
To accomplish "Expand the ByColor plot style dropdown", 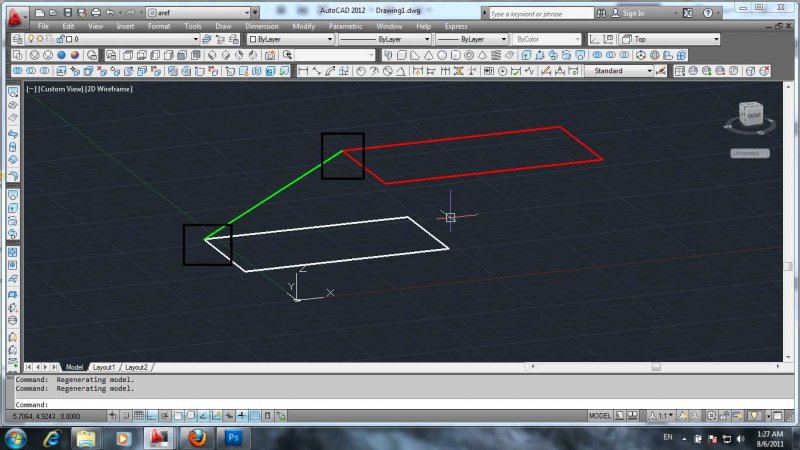I will click(x=546, y=39).
